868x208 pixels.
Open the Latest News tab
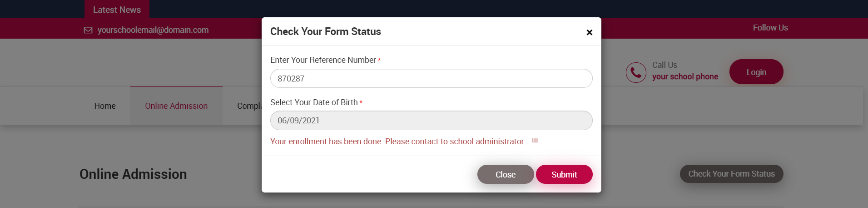[117, 10]
